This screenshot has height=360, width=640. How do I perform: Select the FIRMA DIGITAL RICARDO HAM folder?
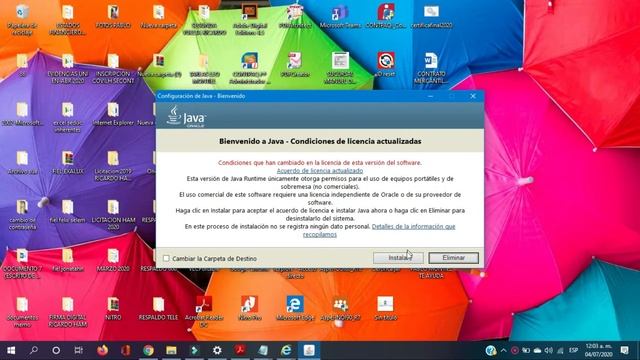click(68, 312)
